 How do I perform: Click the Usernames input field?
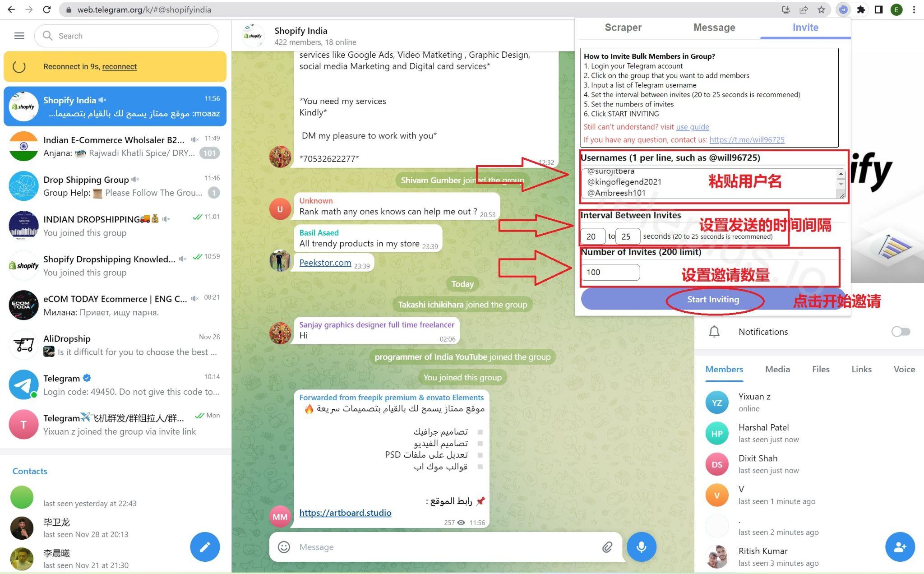(x=711, y=182)
